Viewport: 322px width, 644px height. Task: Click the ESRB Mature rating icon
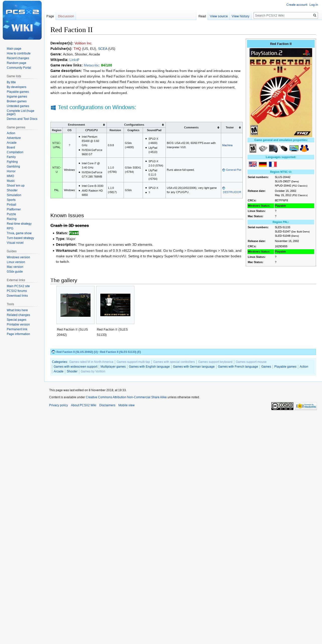click(253, 148)
